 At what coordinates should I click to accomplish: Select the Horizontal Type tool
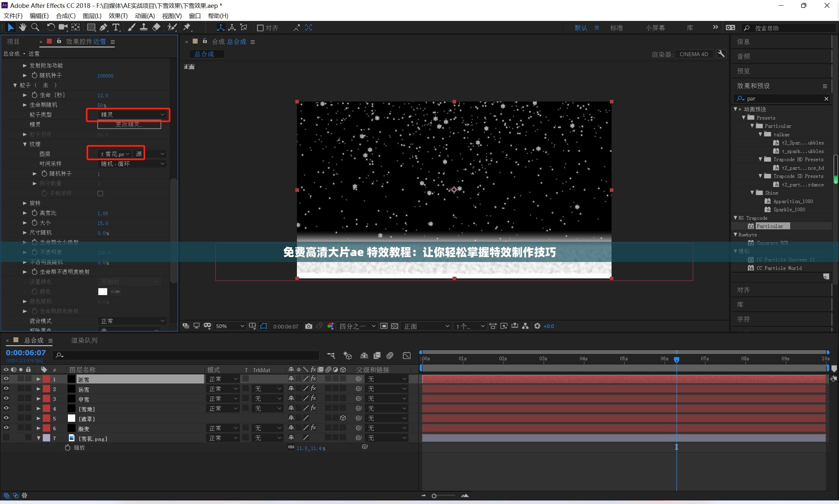[116, 28]
